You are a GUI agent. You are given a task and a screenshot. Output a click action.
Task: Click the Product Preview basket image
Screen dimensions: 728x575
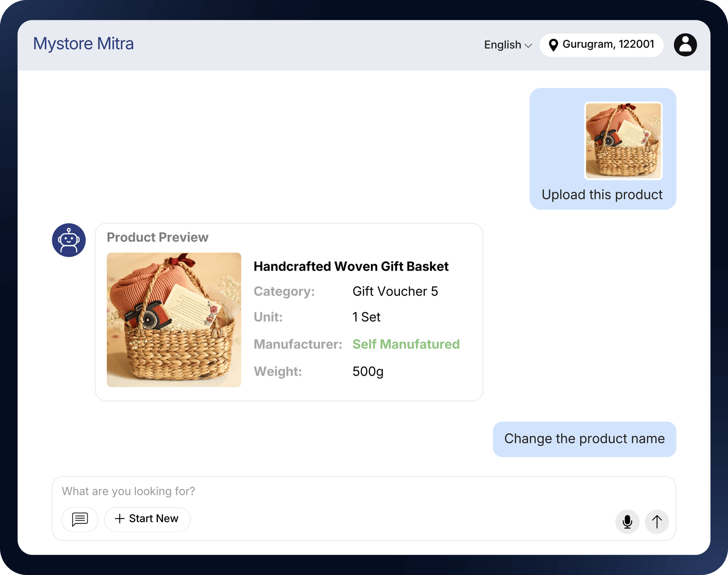[x=174, y=320]
